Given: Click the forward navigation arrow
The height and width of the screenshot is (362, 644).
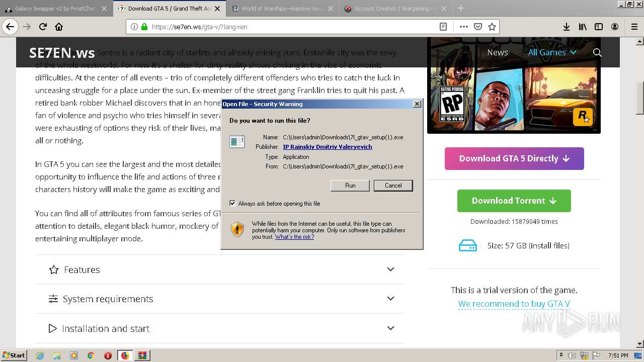Looking at the screenshot, I should click(27, 27).
